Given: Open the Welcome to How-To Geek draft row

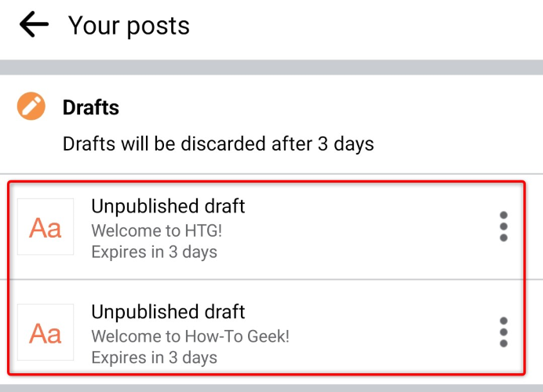Looking at the screenshot, I should point(353,333).
